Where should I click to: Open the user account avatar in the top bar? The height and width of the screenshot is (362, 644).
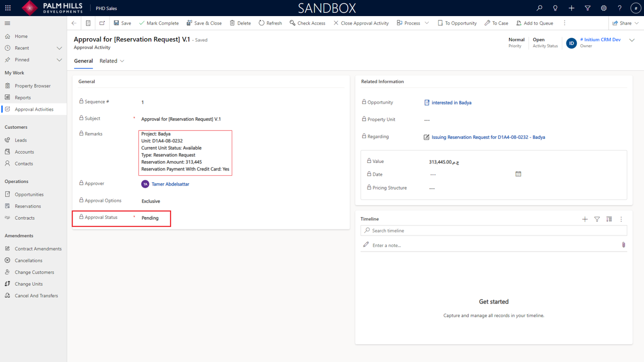[x=636, y=8]
